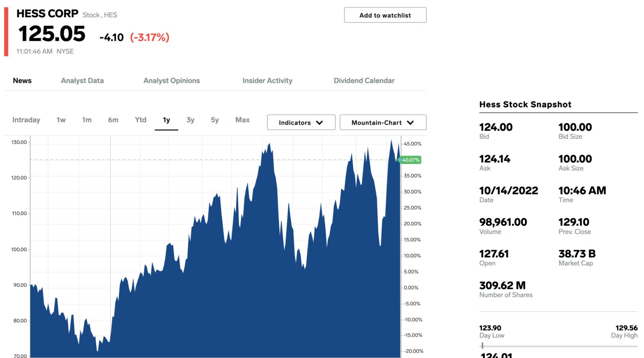The height and width of the screenshot is (358, 644).
Task: Click the 10:46 AM time value
Action: [582, 190]
